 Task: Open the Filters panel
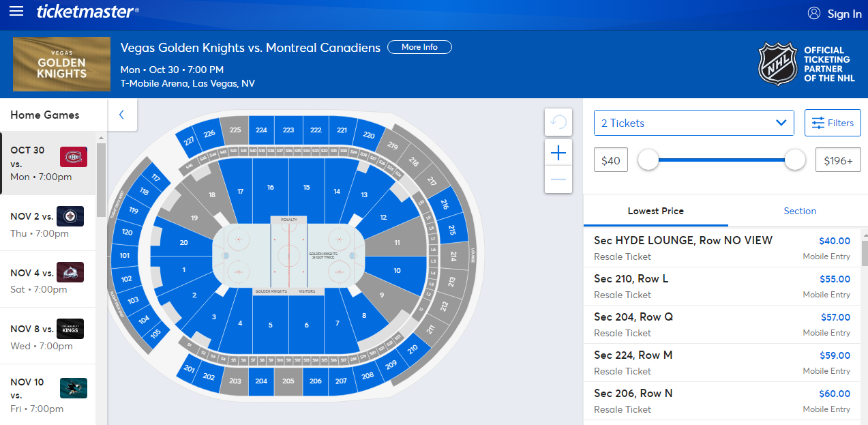[833, 123]
